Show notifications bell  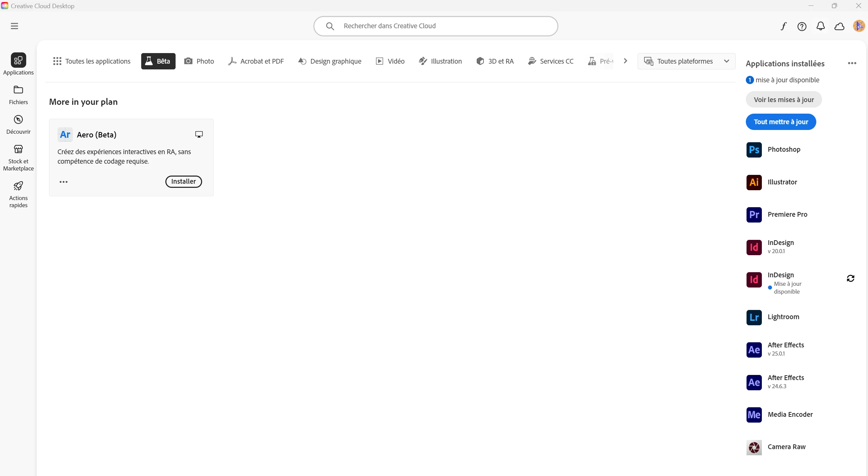(x=820, y=26)
